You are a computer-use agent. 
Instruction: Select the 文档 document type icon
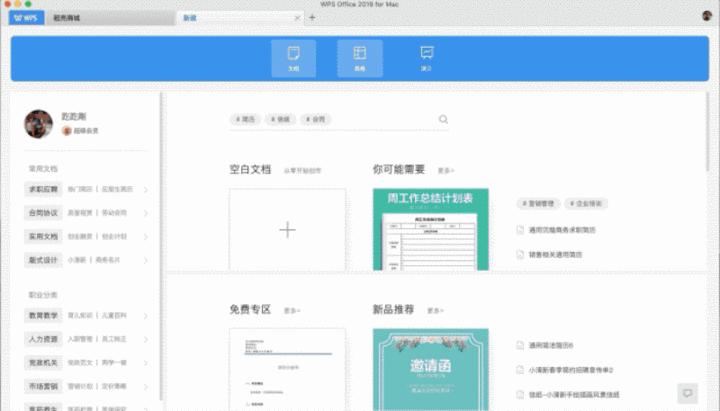pos(293,58)
